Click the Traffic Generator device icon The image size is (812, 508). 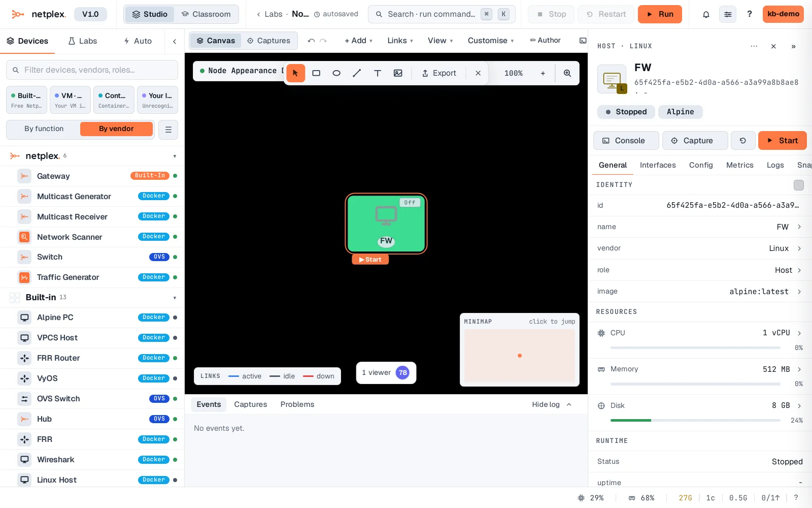(24, 277)
